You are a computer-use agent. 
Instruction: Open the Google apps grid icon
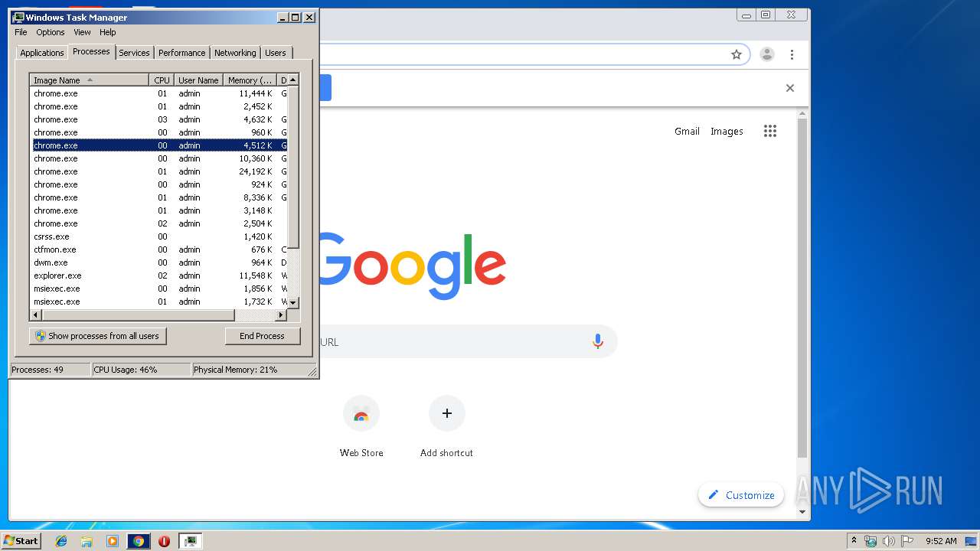[770, 131]
